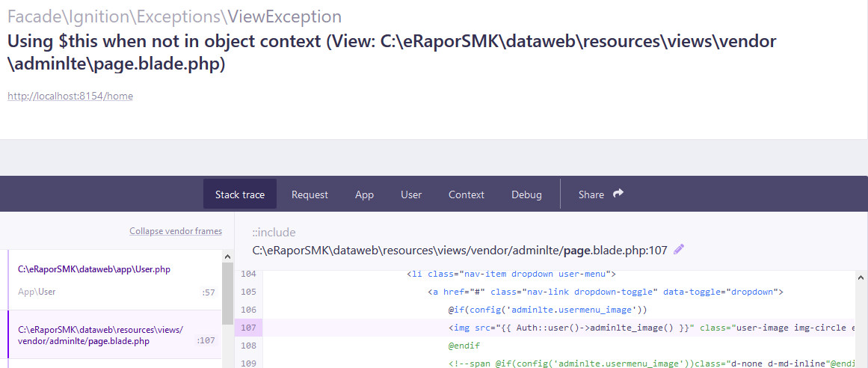The image size is (868, 368).
Task: Click the frames list scrollbar thumb
Action: 227,293
